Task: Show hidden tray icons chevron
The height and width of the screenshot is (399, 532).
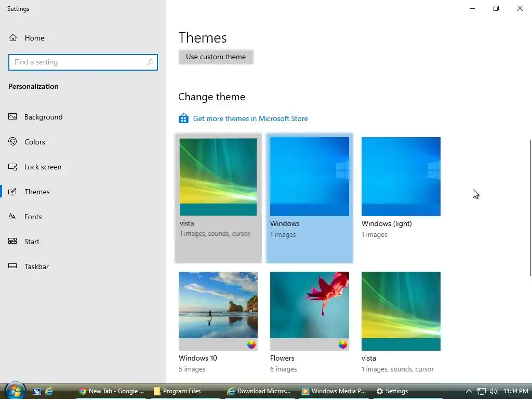Action: click(469, 391)
